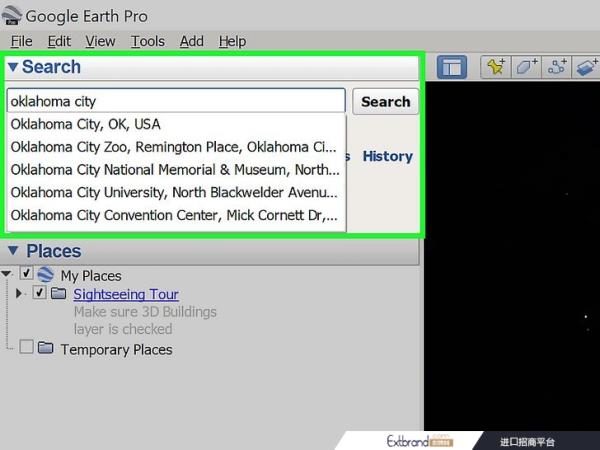Open the Tools menu
600x450 pixels.
[x=148, y=41]
